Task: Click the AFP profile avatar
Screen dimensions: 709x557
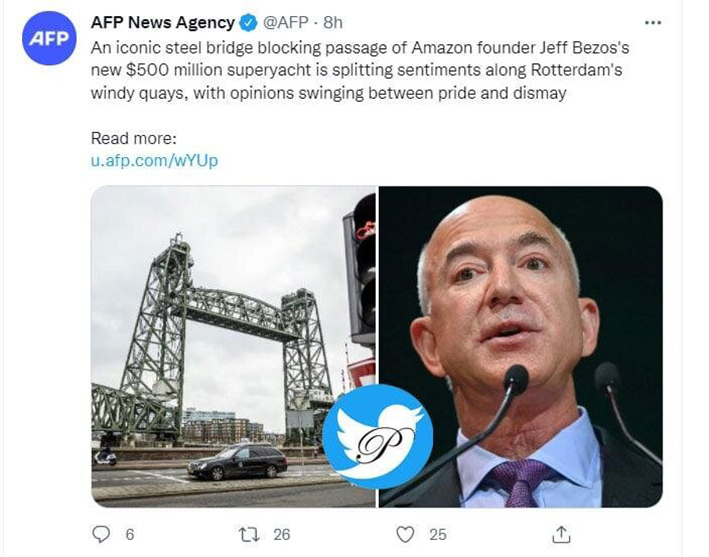Action: coord(49,39)
